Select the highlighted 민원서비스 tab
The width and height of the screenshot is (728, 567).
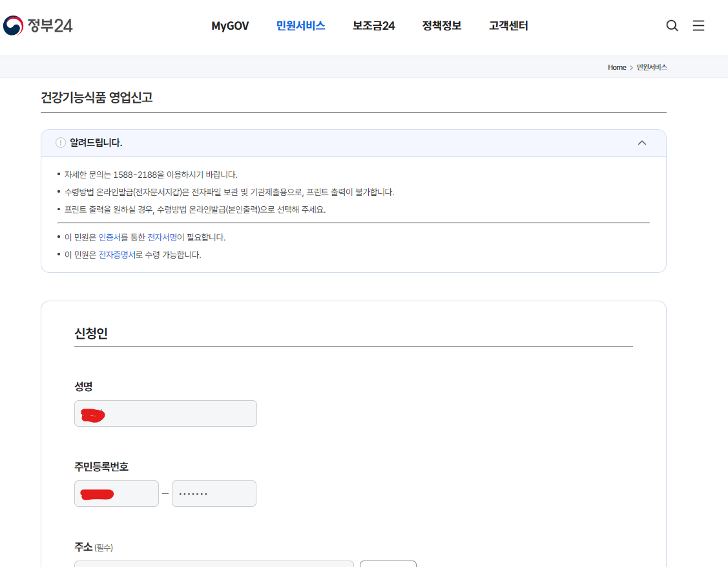pyautogui.click(x=300, y=25)
